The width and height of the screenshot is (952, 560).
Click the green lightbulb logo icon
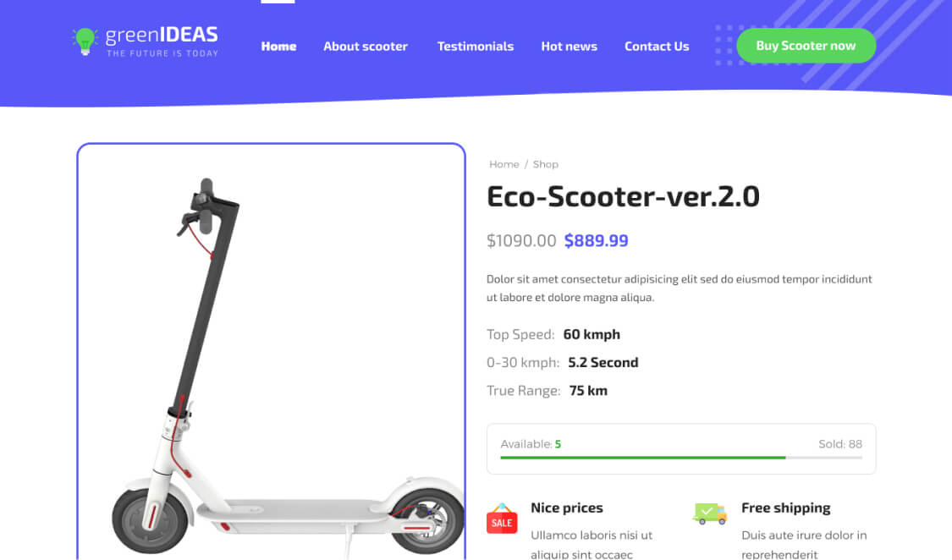(85, 41)
